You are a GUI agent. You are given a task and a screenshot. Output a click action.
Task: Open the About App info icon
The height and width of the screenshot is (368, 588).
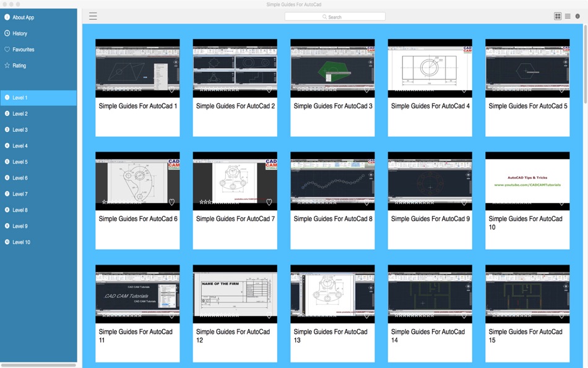(x=7, y=17)
